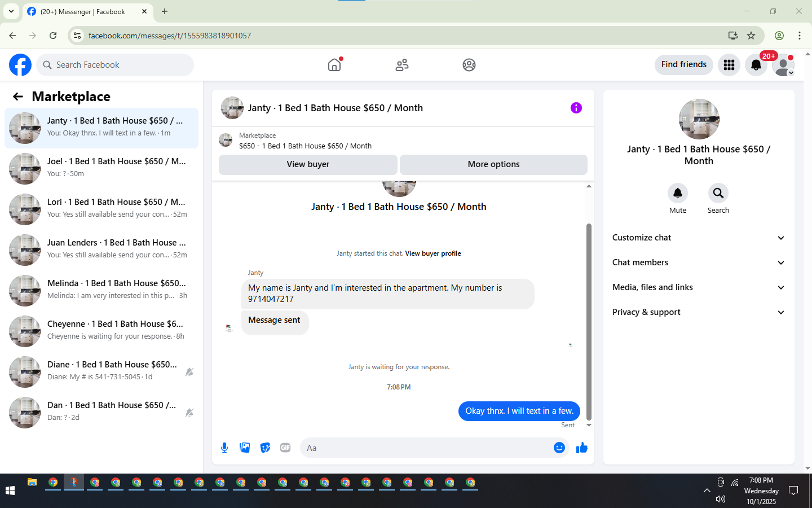Expand Chat members section

click(x=699, y=262)
